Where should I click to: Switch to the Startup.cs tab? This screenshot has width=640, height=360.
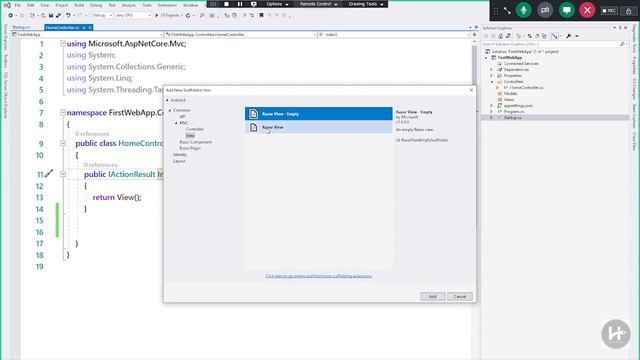[x=21, y=27]
